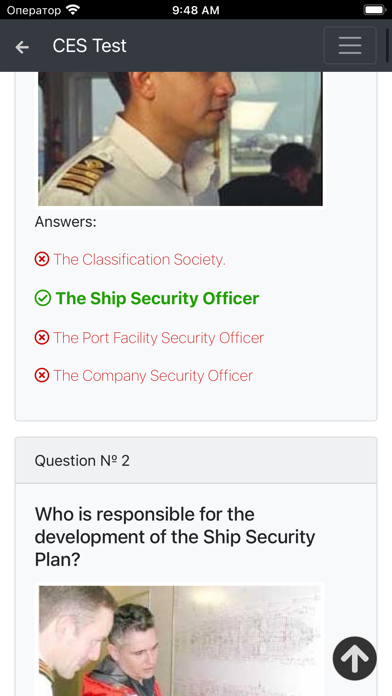Viewport: 392px width, 696px height.
Task: Click the green checkmark beside Ship Security Officer
Action: click(x=43, y=298)
